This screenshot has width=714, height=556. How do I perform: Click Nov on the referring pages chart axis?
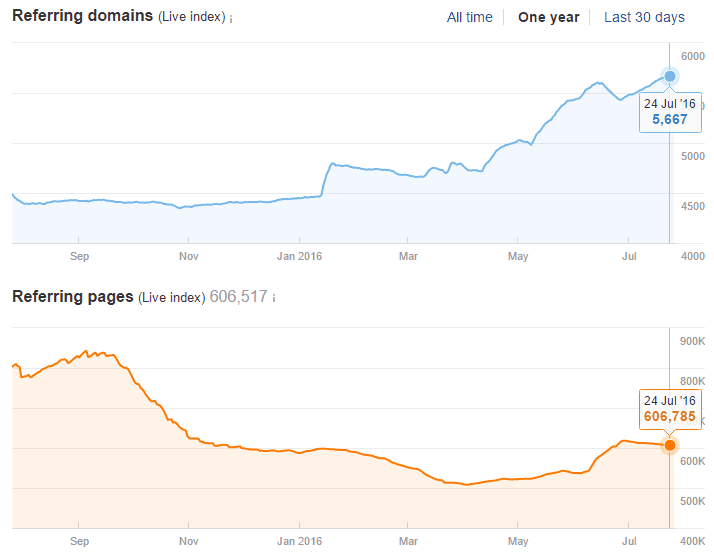pos(189,541)
